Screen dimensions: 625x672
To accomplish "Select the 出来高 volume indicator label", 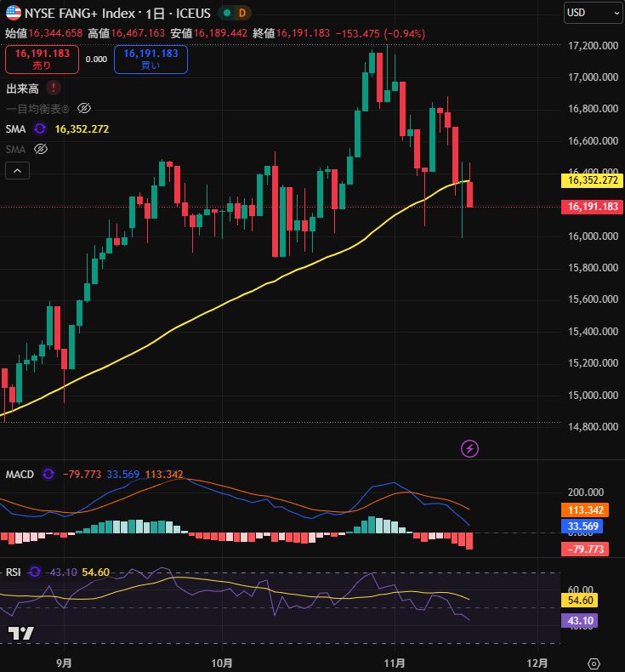I will pos(24,88).
